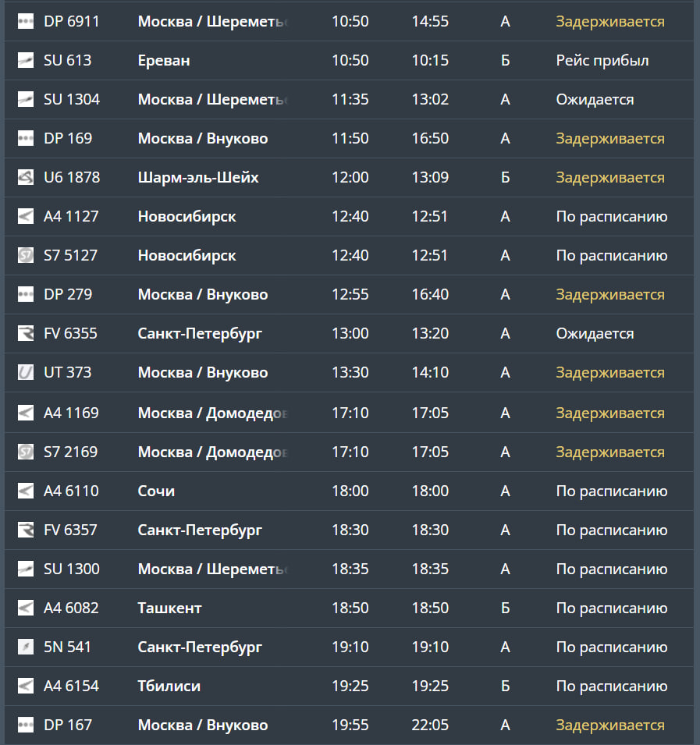Viewport: 700px width, 745px height.
Task: Click the S7 logo beside S7 2169
Action: coord(25,452)
